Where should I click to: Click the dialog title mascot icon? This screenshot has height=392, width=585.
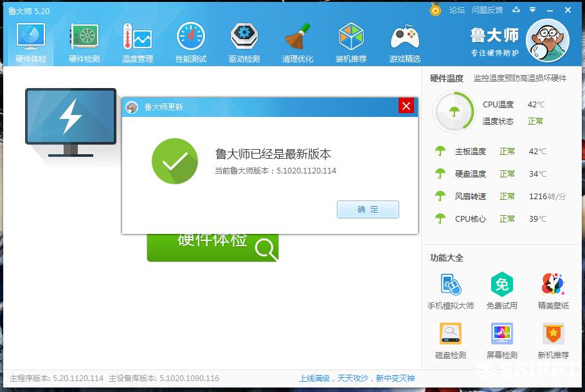pyautogui.click(x=131, y=107)
